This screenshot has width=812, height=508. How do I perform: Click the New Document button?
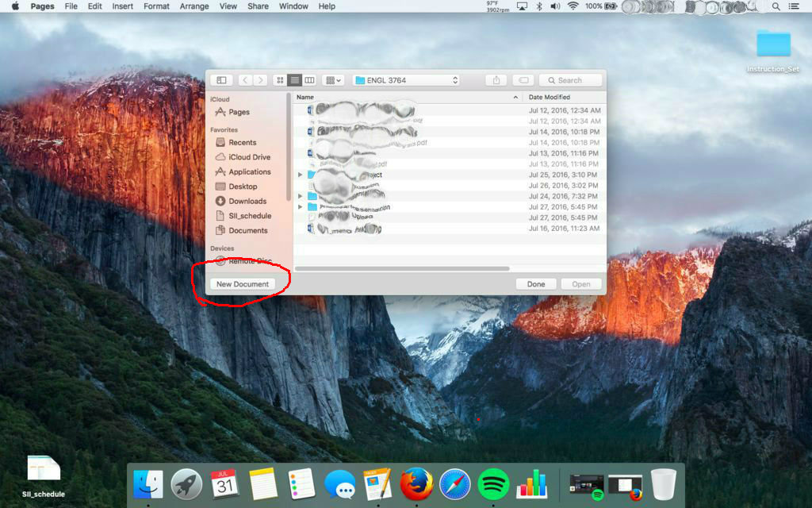click(243, 284)
